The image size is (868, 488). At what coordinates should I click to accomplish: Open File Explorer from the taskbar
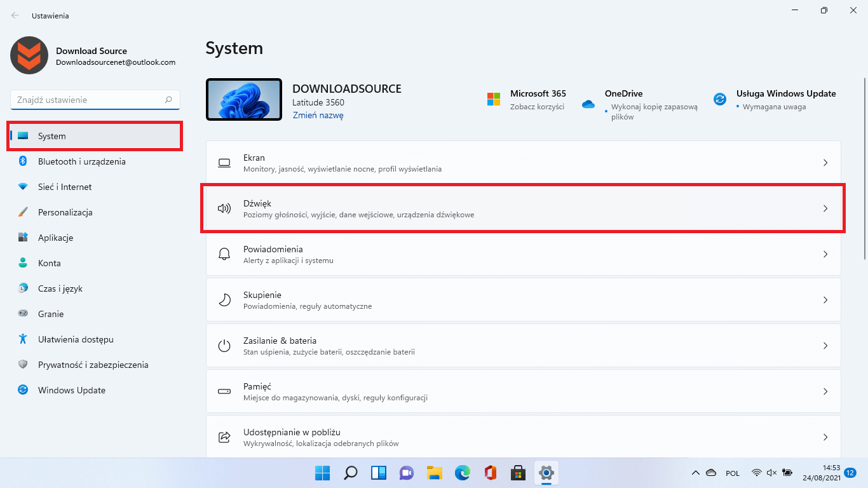click(x=434, y=473)
